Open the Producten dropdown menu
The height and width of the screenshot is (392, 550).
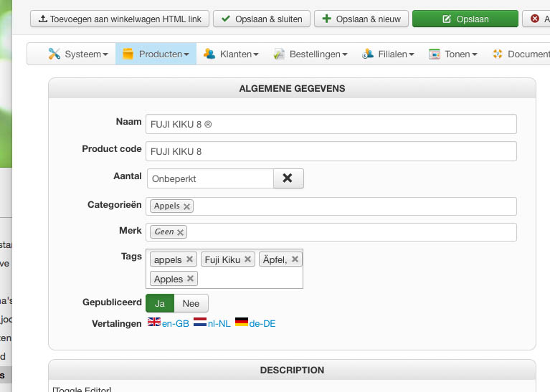coord(156,54)
